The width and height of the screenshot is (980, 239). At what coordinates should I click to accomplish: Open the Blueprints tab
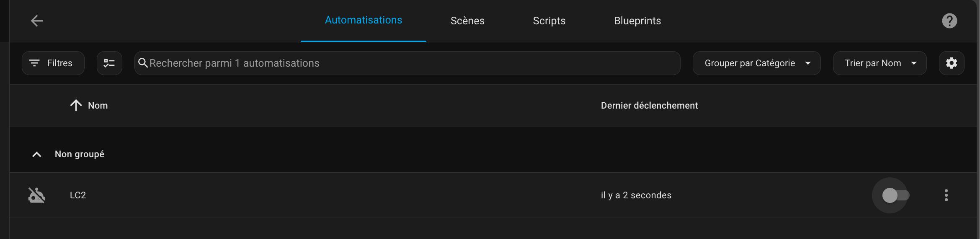(x=637, y=21)
